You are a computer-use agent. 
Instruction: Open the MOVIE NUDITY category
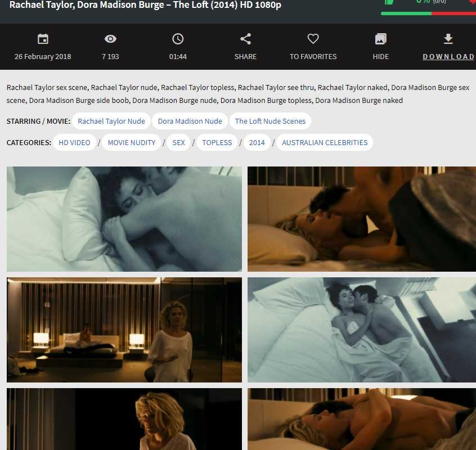(x=131, y=143)
